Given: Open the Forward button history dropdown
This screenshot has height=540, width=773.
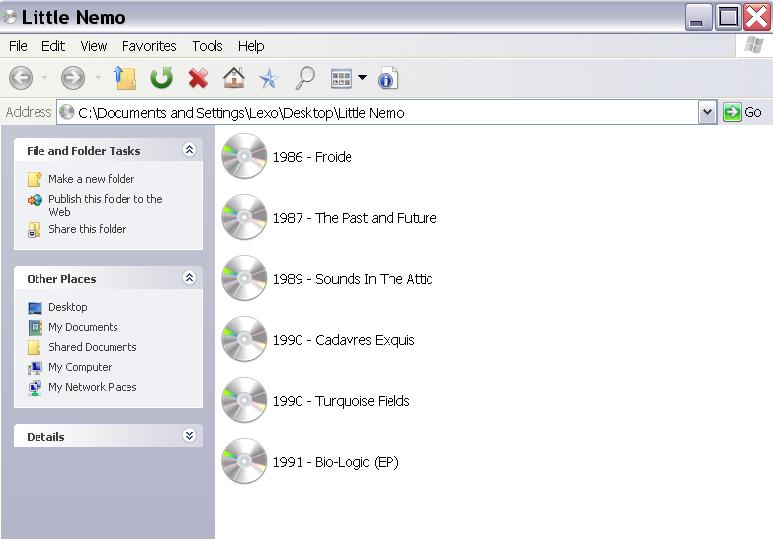Looking at the screenshot, I should tap(98, 77).
